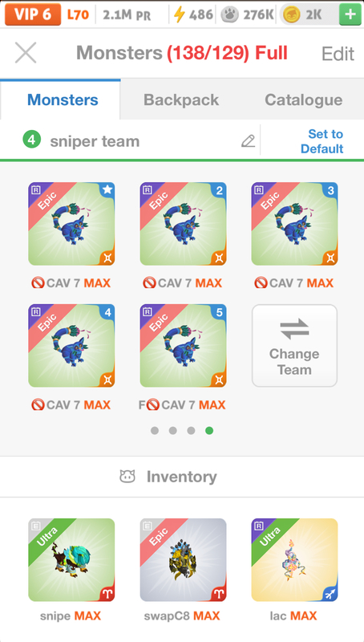The height and width of the screenshot is (642, 364).
Task: Tap the green plus to add coins
Action: (x=350, y=15)
